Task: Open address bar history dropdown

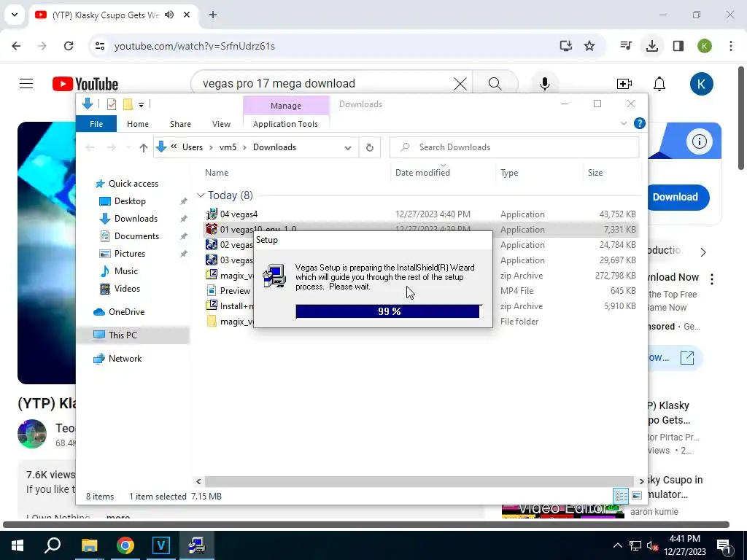Action: click(348, 147)
